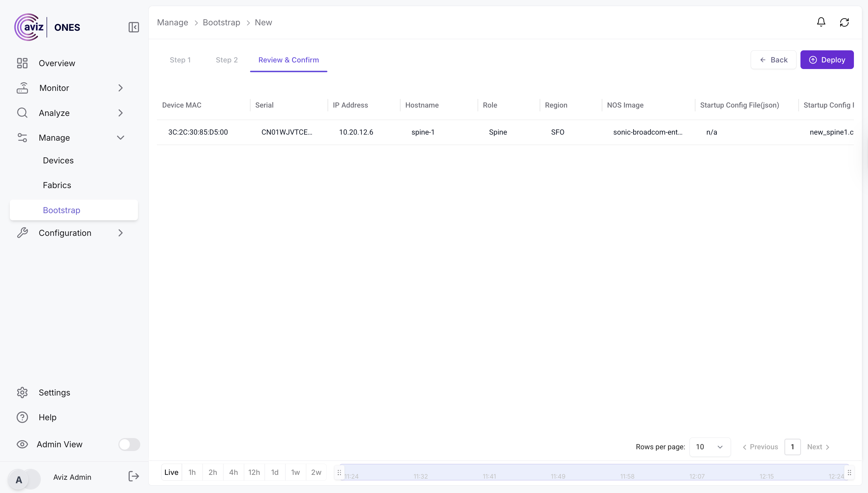Go to Overview dashboard icon
868x493 pixels.
coord(22,63)
